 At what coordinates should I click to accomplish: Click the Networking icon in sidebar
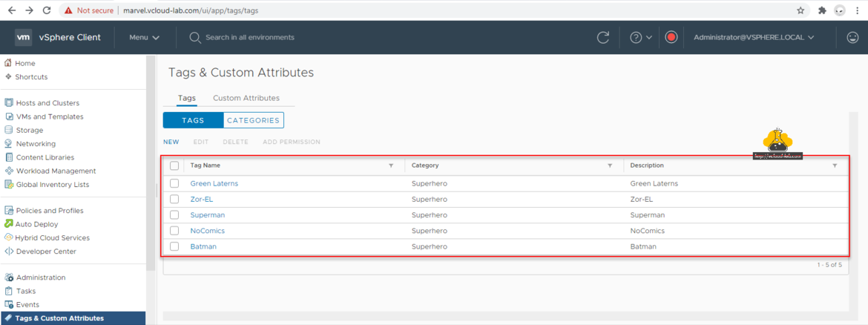pyautogui.click(x=8, y=143)
